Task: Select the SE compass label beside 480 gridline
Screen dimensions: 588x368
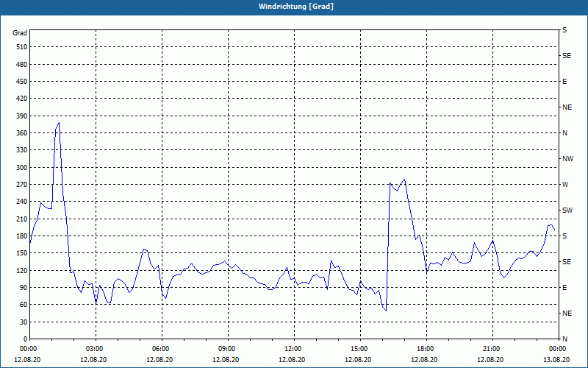Action: [567, 56]
